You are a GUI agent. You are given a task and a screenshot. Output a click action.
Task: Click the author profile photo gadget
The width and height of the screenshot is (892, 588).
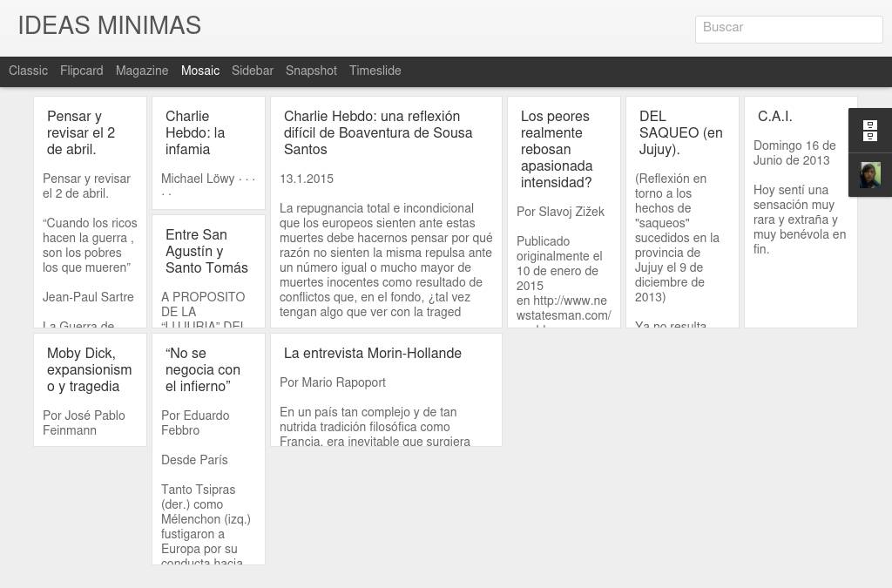pyautogui.click(x=869, y=175)
